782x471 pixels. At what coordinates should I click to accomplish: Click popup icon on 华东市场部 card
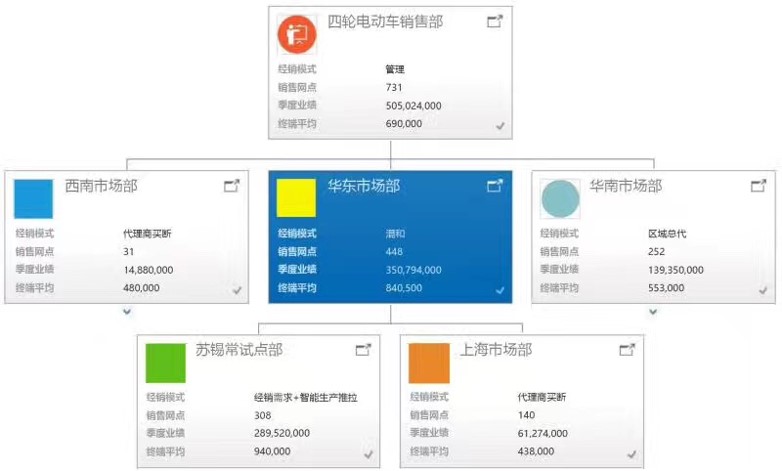click(x=494, y=185)
